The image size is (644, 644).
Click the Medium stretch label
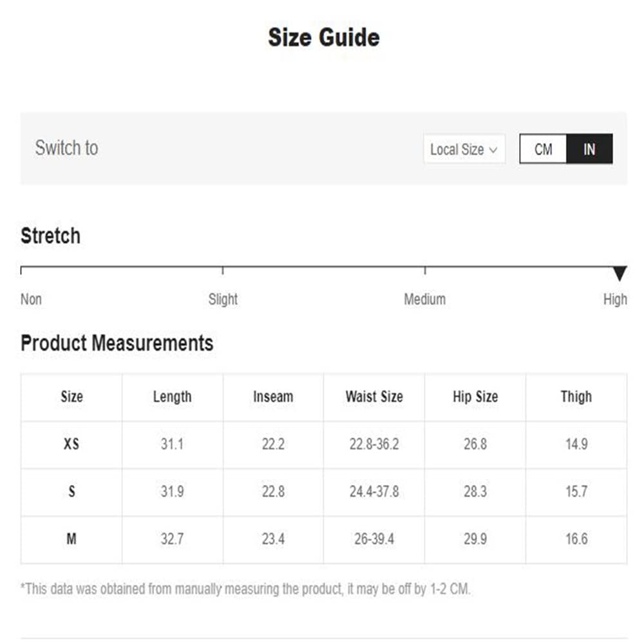click(x=424, y=299)
